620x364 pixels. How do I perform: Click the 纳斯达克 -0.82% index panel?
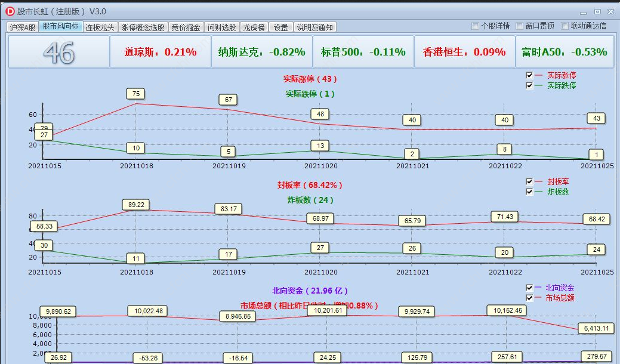point(262,52)
